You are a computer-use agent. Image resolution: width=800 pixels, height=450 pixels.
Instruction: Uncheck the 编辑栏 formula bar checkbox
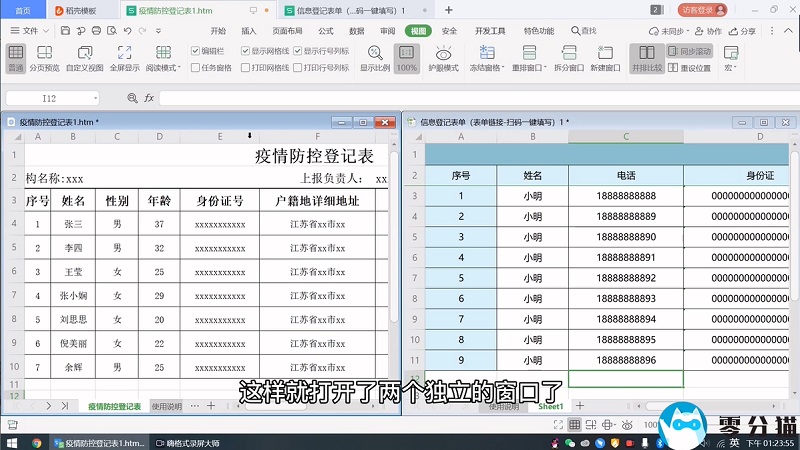pos(194,50)
